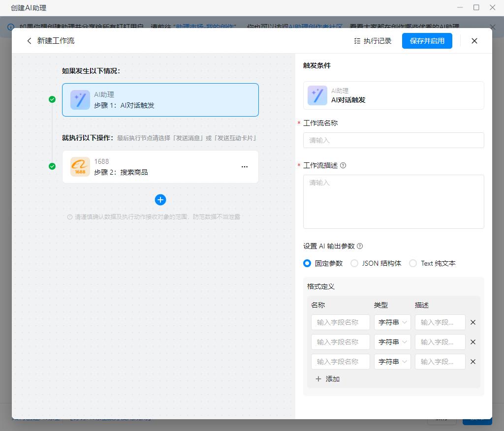The width and height of the screenshot is (504, 431).
Task: Close the workflow dialog with X icon
Action: coord(474,41)
